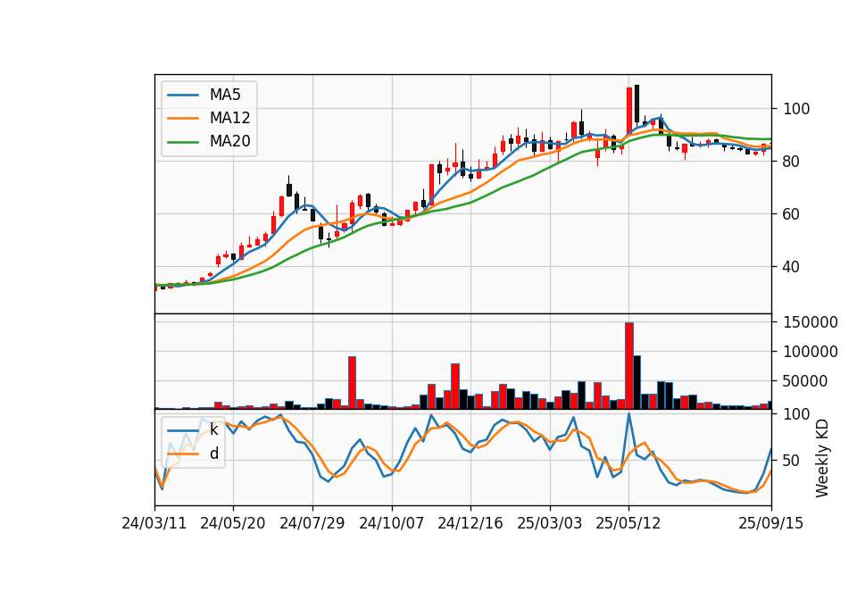Click the tallest red volume bar

click(629, 366)
